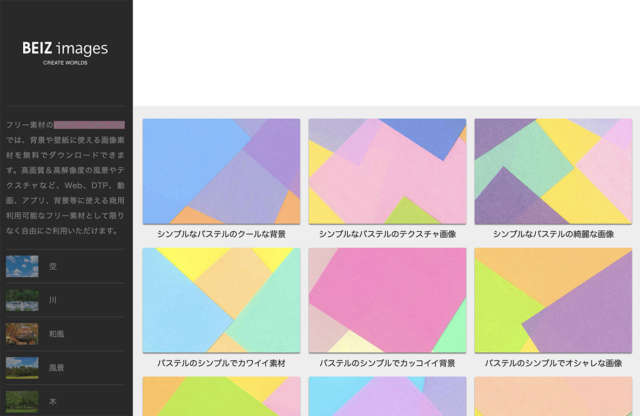Open image above シンプルなパステルのテクスチャ画像
The width and height of the screenshot is (640, 416).
click(x=387, y=171)
